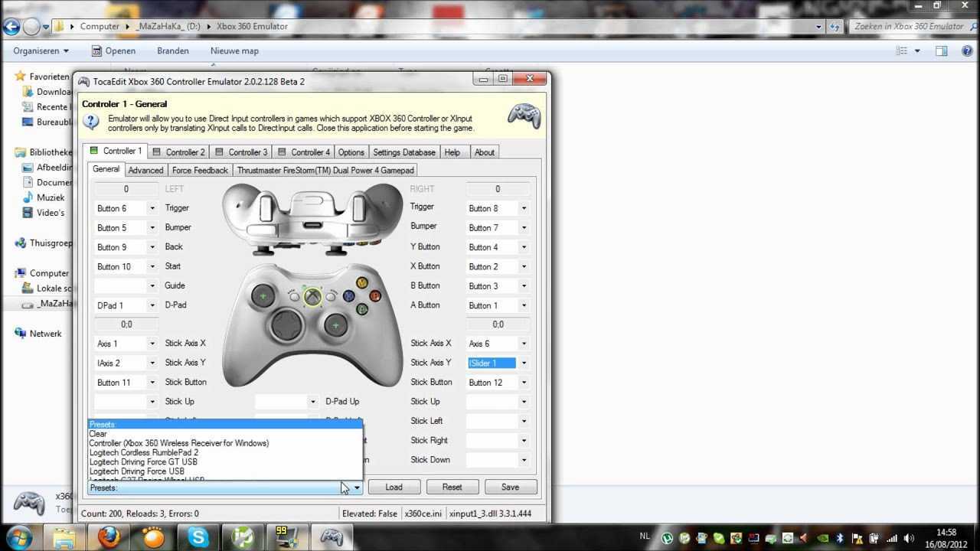Click the orange media app icon in taskbar
The height and width of the screenshot is (551, 980).
coord(153,537)
